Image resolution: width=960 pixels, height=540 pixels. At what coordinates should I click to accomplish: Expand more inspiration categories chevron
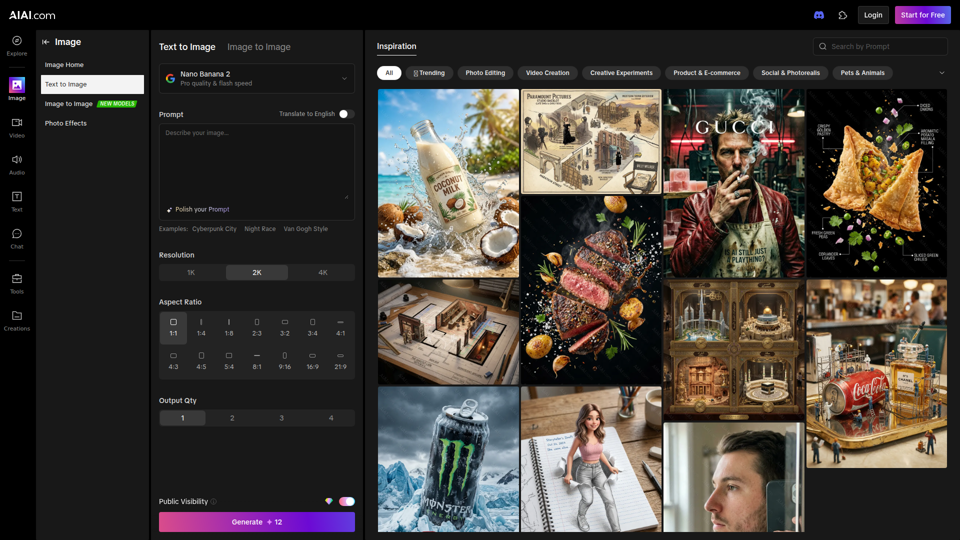pos(941,73)
